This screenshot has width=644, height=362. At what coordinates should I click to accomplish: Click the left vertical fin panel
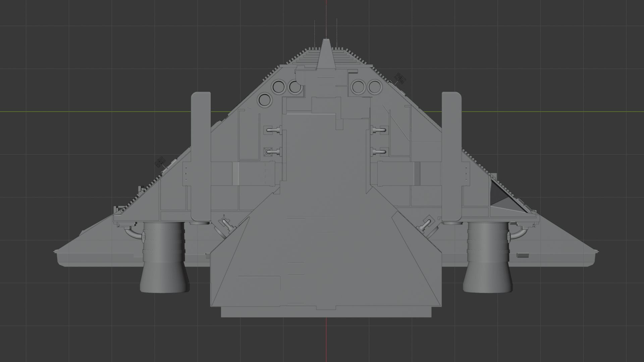tap(201, 157)
